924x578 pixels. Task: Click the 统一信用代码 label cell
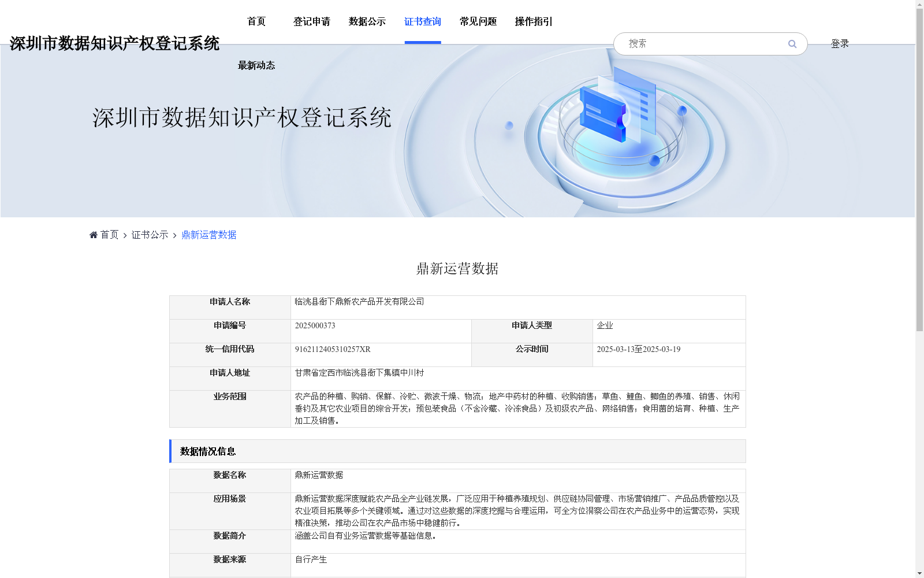(230, 355)
